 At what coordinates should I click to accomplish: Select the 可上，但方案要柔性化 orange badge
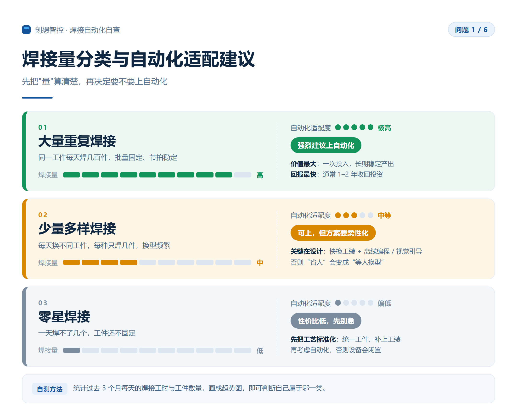coord(333,233)
